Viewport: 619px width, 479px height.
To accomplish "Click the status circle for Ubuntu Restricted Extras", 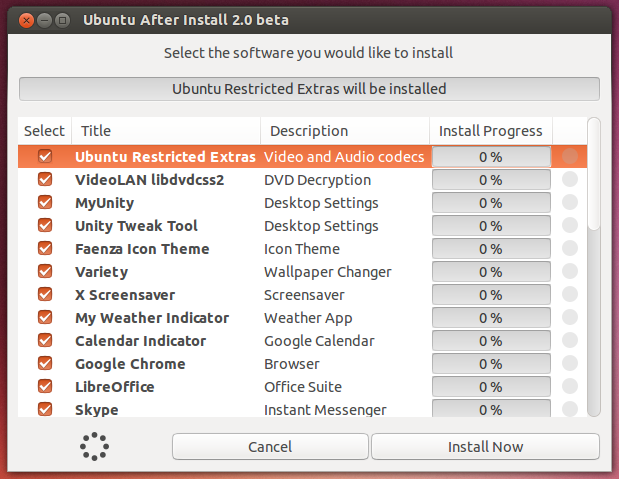I will point(570,157).
